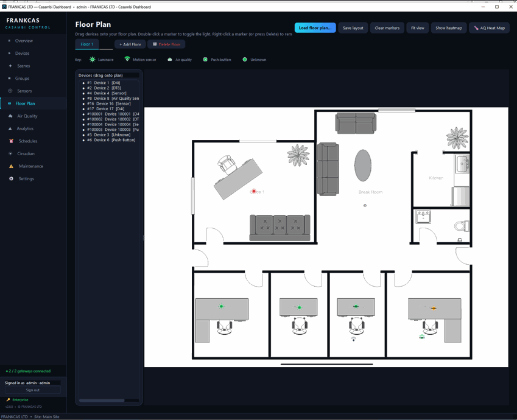Toggle the Show heatmap button
The image size is (517, 420).
(x=448, y=28)
